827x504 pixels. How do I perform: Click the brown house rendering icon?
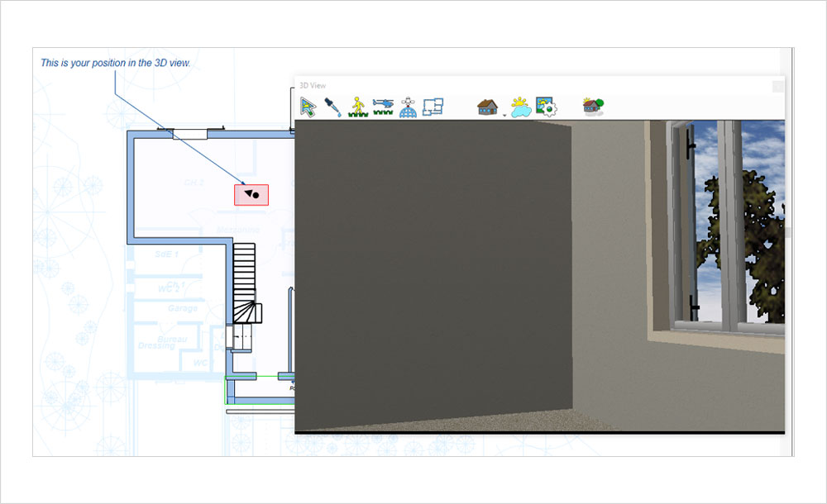(487, 107)
